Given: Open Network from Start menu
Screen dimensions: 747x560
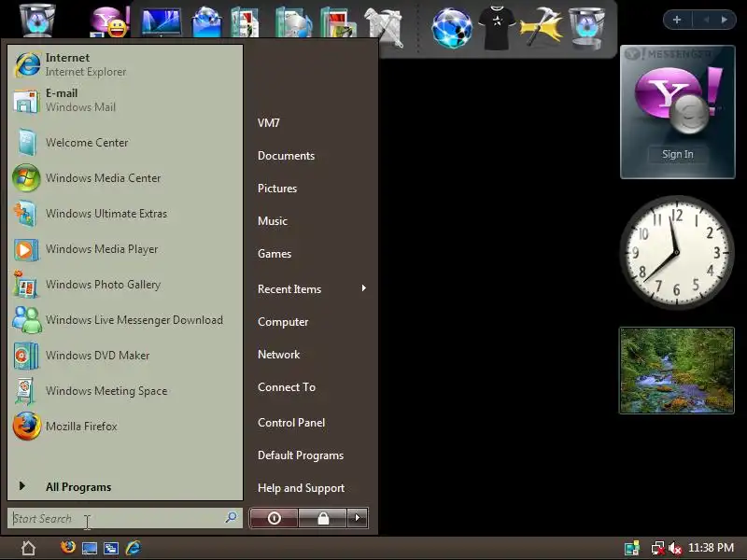Looking at the screenshot, I should 278,355.
